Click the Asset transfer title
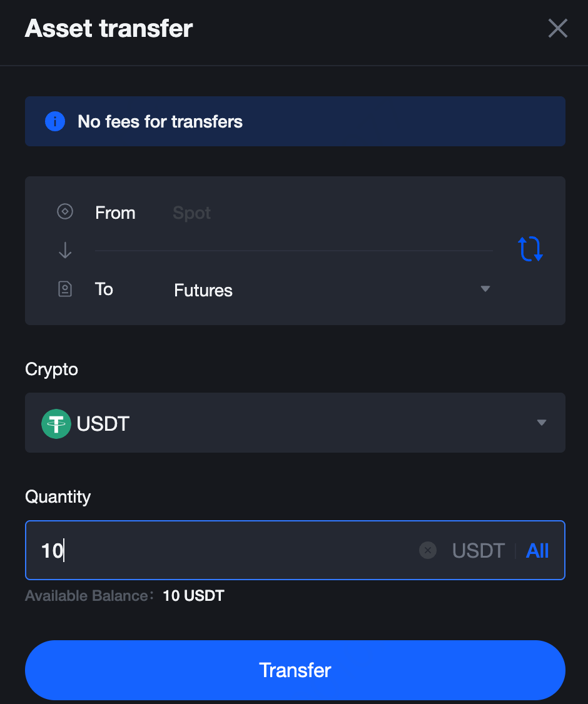 click(109, 28)
